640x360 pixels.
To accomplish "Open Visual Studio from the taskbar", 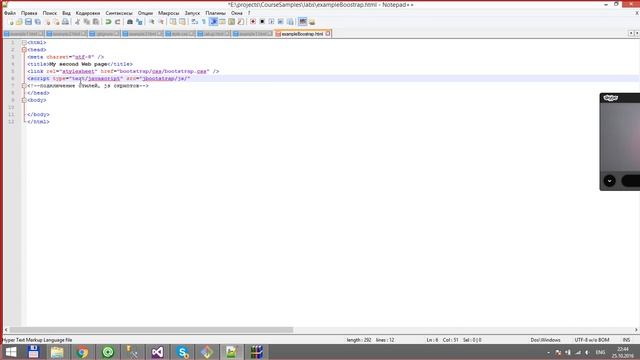I will 158,352.
